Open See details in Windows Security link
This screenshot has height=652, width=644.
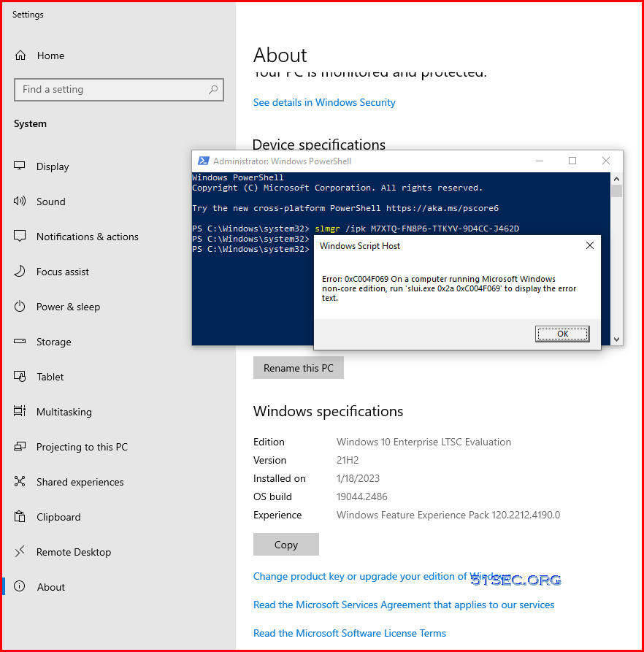(x=324, y=102)
